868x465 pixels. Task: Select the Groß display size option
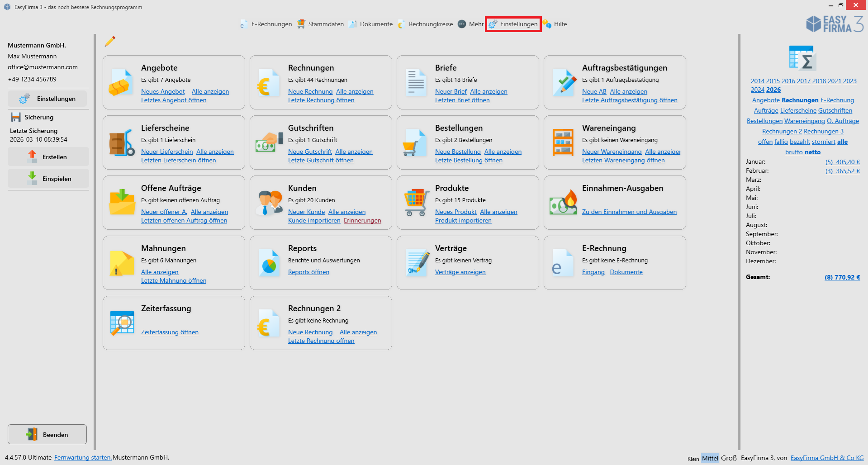(729, 458)
